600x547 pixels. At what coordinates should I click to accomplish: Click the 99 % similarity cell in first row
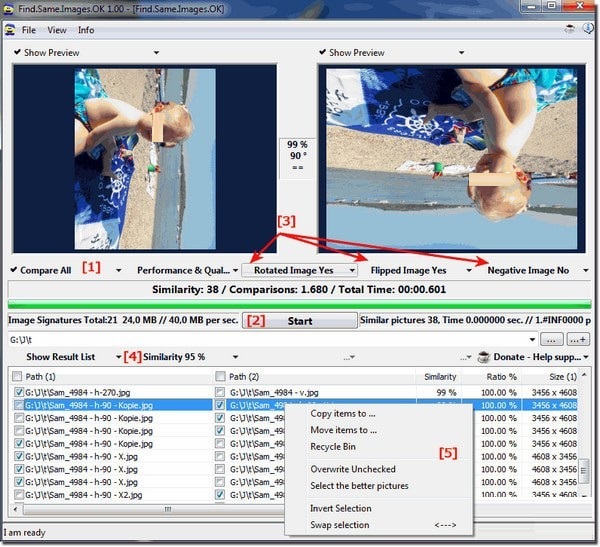(x=446, y=392)
